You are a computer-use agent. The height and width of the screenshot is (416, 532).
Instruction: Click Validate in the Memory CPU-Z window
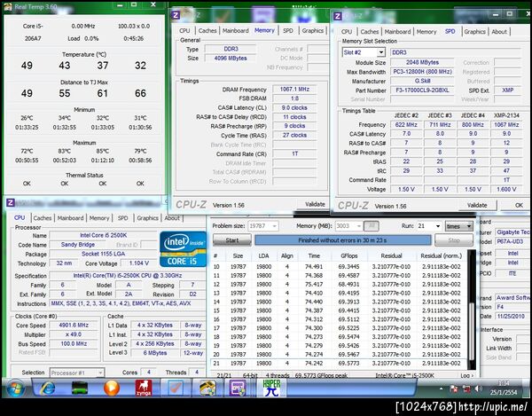(314, 204)
